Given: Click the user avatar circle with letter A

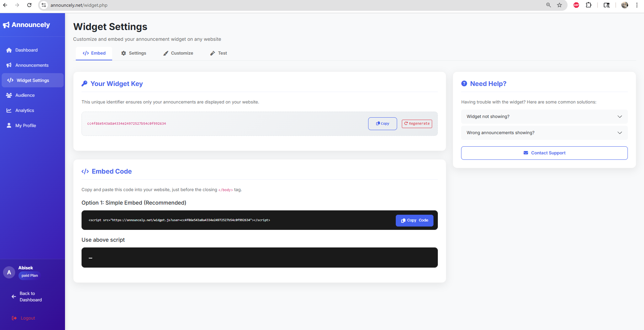Looking at the screenshot, I should coord(9,272).
